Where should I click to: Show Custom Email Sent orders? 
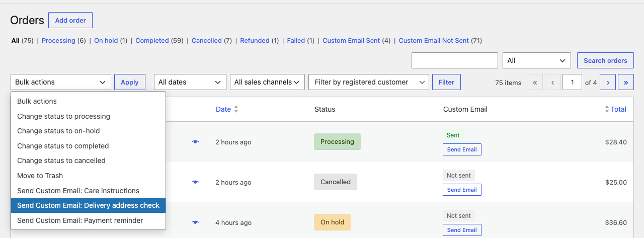351,40
